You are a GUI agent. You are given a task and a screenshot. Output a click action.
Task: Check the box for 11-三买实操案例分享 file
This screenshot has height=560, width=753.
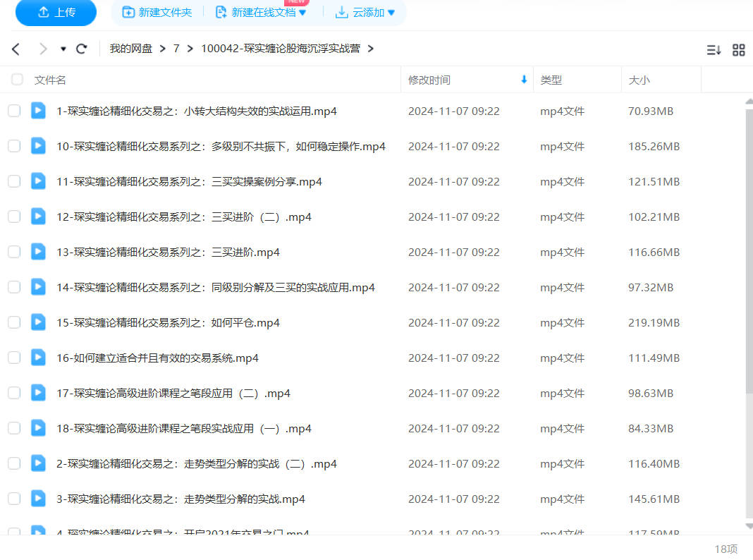14,181
